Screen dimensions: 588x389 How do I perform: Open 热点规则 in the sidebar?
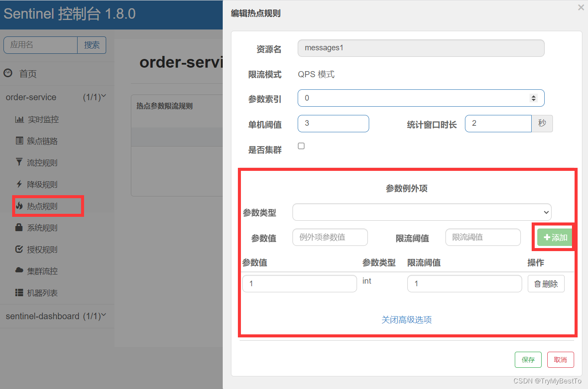[x=42, y=206]
